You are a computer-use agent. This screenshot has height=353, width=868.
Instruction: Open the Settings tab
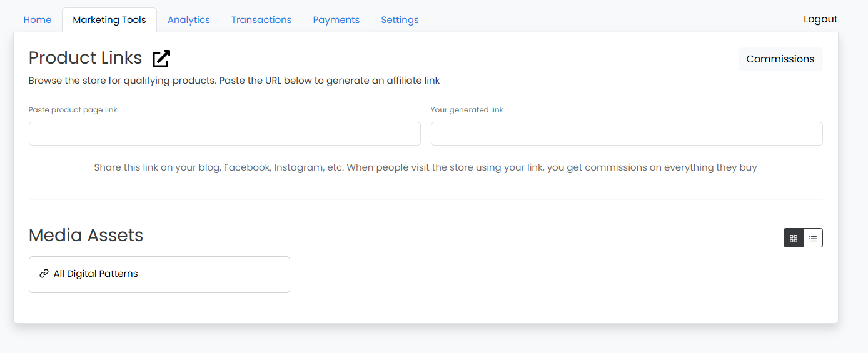coord(400,20)
